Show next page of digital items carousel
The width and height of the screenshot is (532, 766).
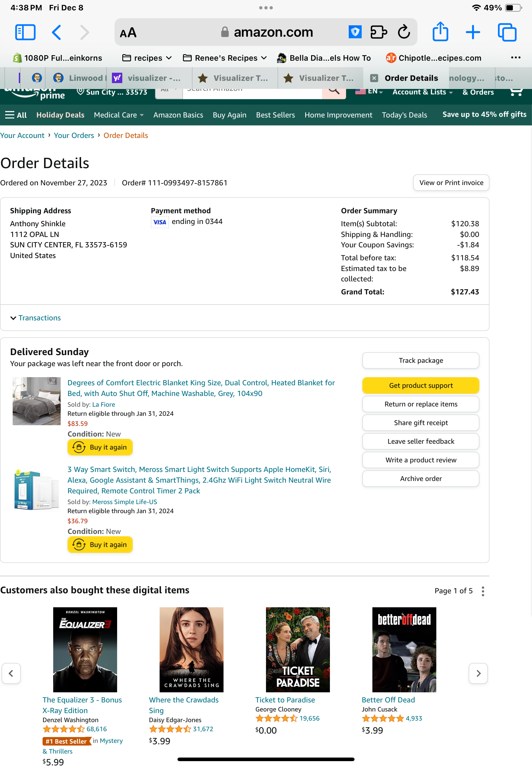pos(478,673)
